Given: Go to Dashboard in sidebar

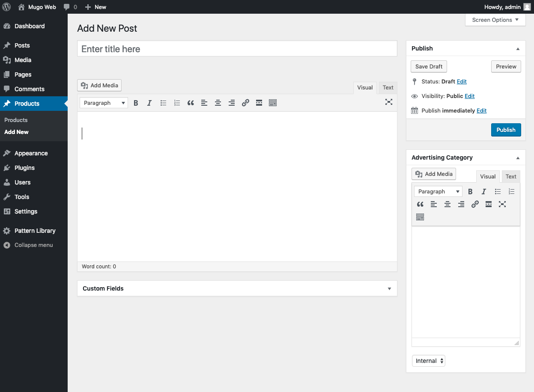Looking at the screenshot, I should 34,26.
